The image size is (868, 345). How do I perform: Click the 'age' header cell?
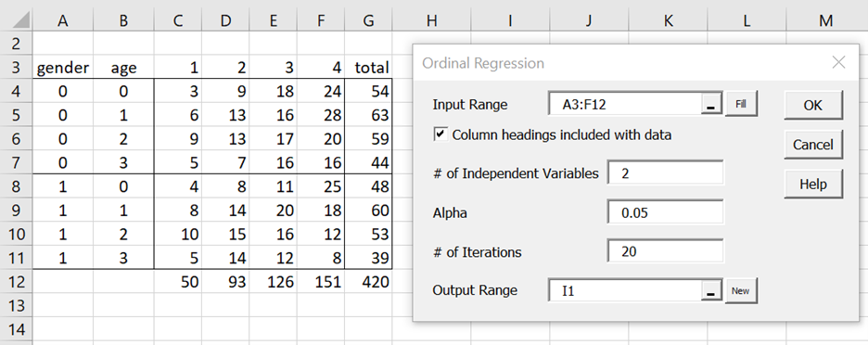[123, 67]
